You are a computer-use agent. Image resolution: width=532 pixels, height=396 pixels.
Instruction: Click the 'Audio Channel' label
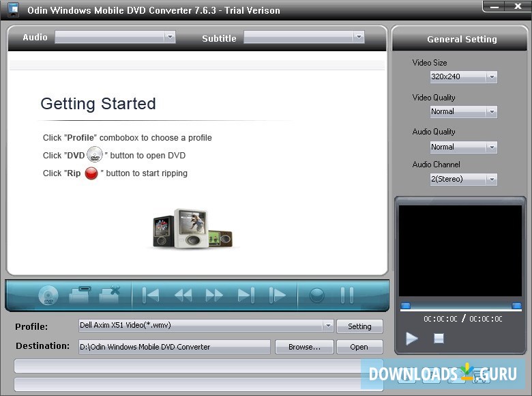click(x=437, y=165)
